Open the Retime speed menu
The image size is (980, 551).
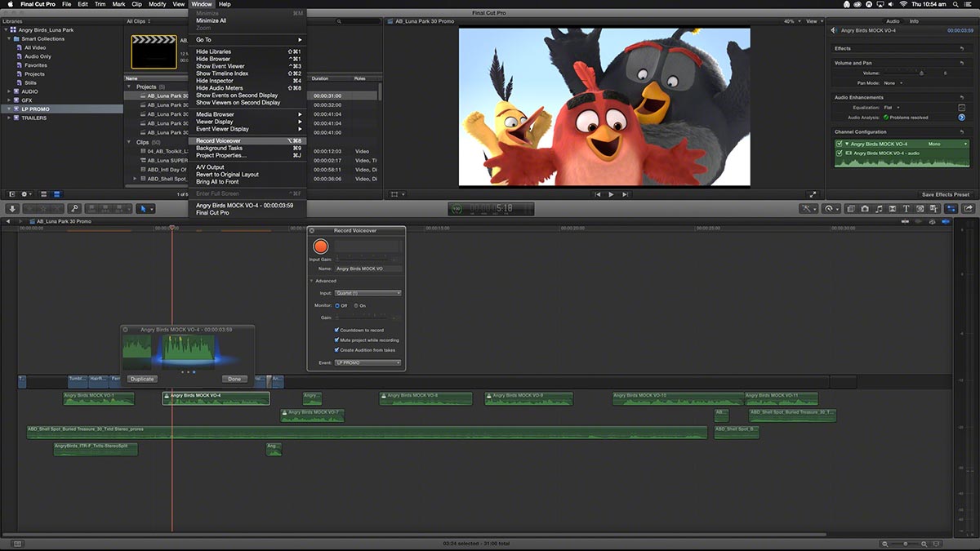831,209
